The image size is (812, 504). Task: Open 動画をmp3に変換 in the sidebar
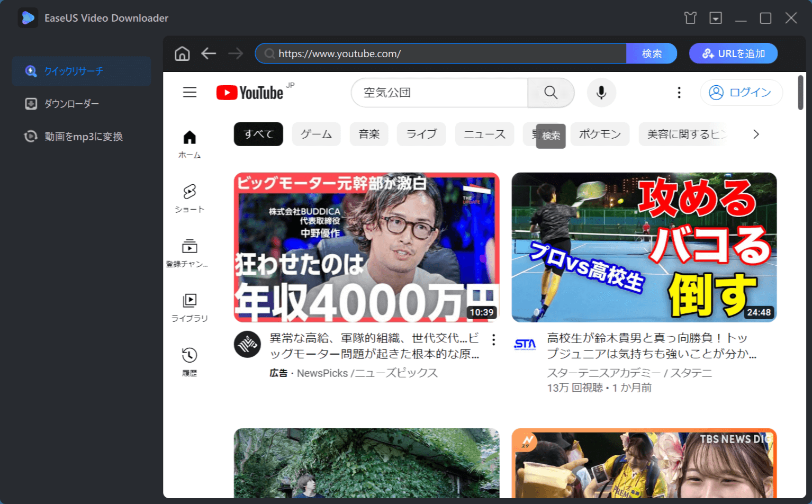pos(82,137)
